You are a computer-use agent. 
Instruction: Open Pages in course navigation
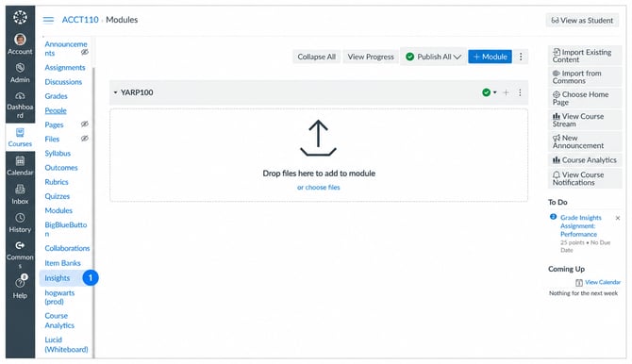54,124
